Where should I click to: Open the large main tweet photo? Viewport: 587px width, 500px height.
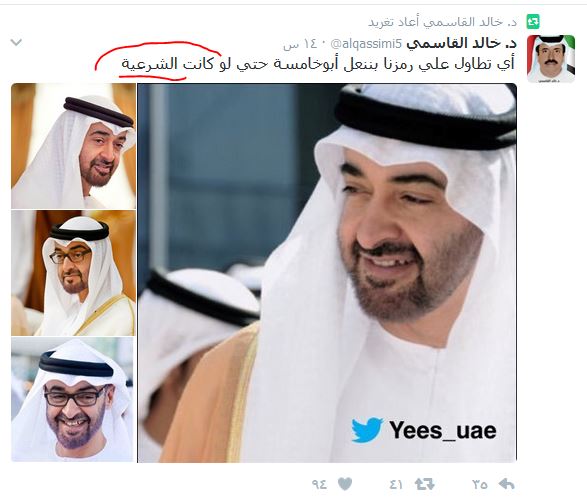[x=327, y=273]
